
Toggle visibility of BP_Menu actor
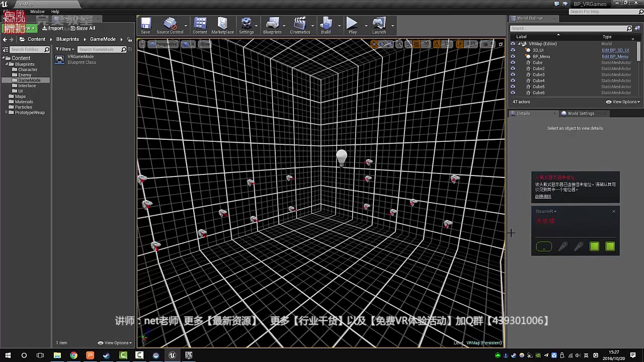click(x=513, y=56)
